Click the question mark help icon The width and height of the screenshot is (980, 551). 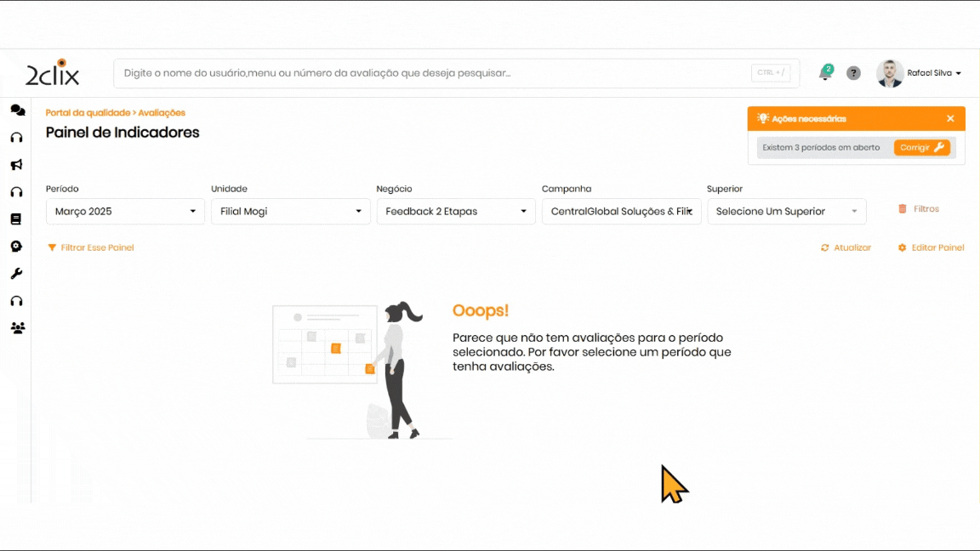pos(853,74)
